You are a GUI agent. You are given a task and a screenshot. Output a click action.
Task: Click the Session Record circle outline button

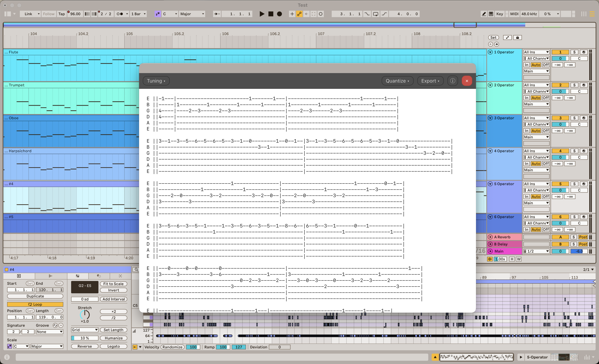tap(321, 14)
